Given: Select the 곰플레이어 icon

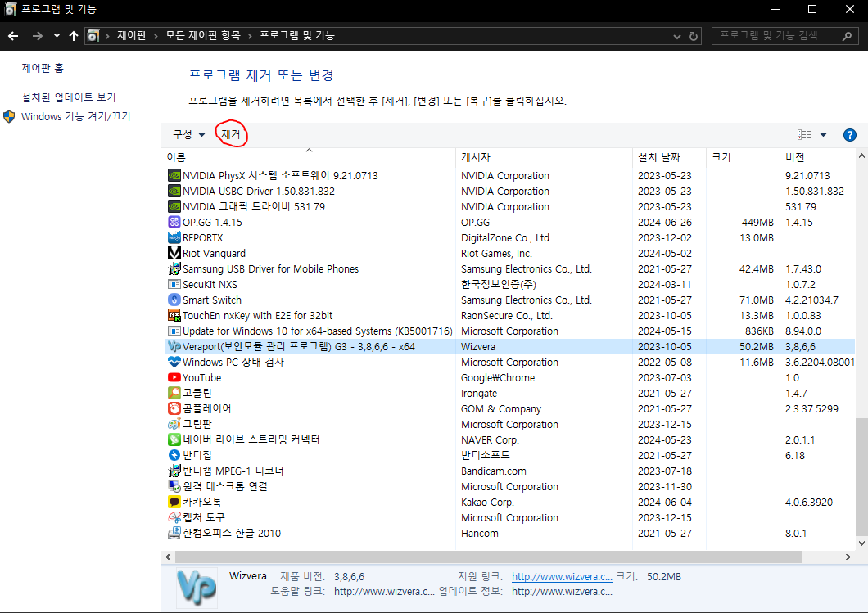Looking at the screenshot, I should coord(174,408).
